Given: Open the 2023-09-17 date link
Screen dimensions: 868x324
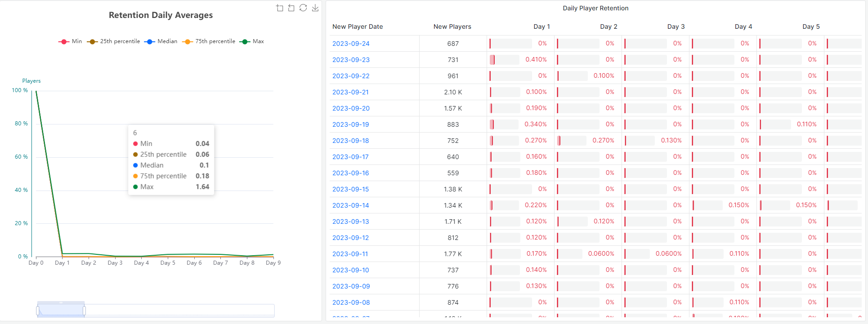Looking at the screenshot, I should click(x=350, y=157).
